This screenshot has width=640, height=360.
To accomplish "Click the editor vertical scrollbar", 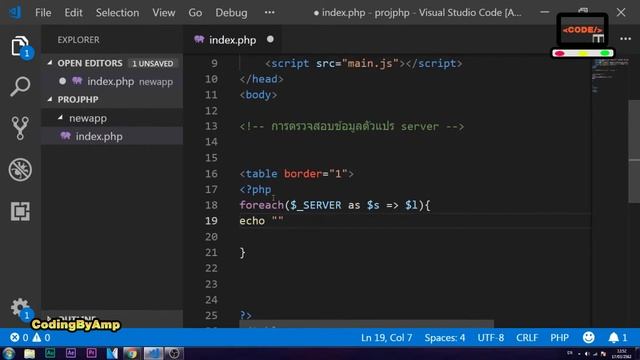I will point(634,151).
